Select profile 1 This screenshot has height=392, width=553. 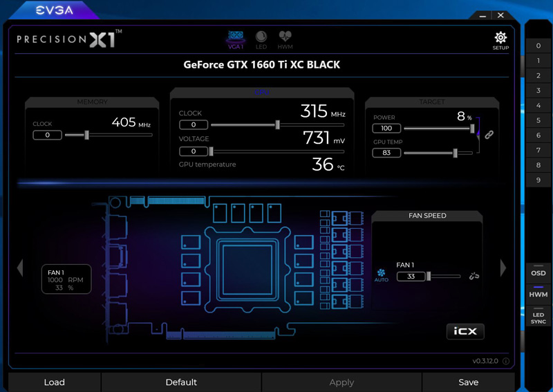(x=538, y=60)
